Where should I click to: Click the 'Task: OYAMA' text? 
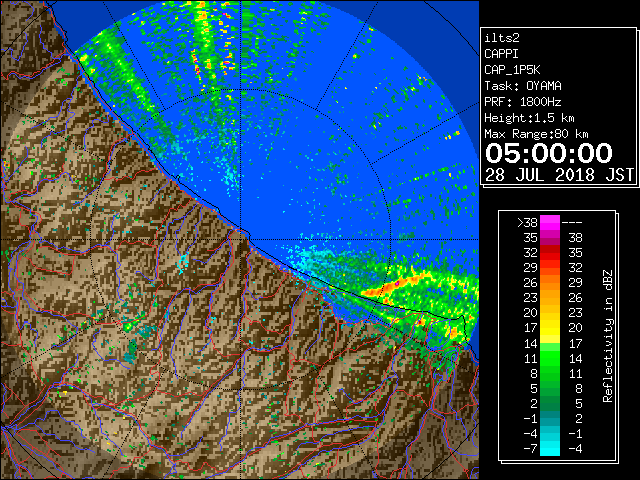(x=523, y=86)
